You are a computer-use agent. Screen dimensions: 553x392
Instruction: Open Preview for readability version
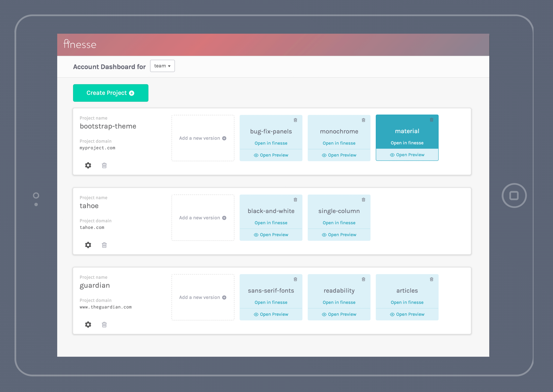tap(339, 314)
